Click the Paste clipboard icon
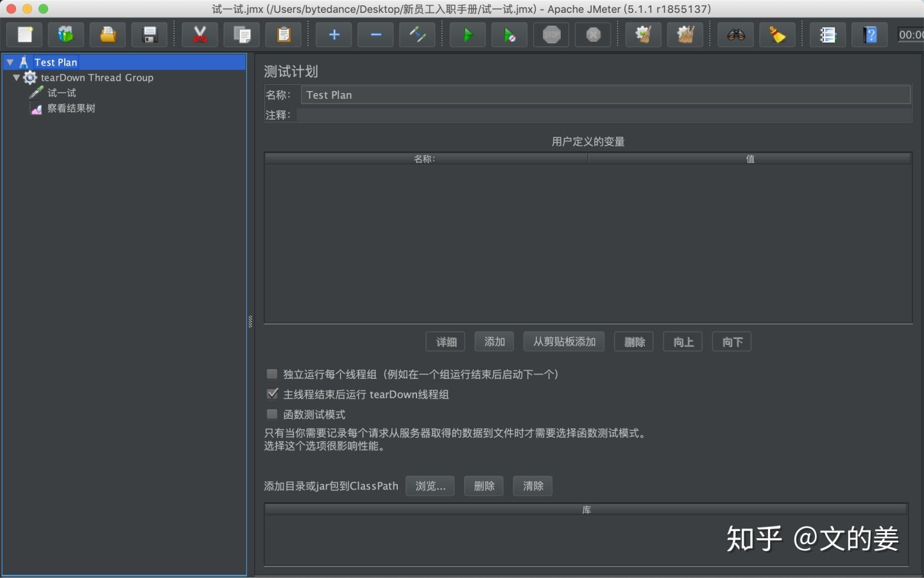Viewport: 924px width, 578px height. (284, 35)
